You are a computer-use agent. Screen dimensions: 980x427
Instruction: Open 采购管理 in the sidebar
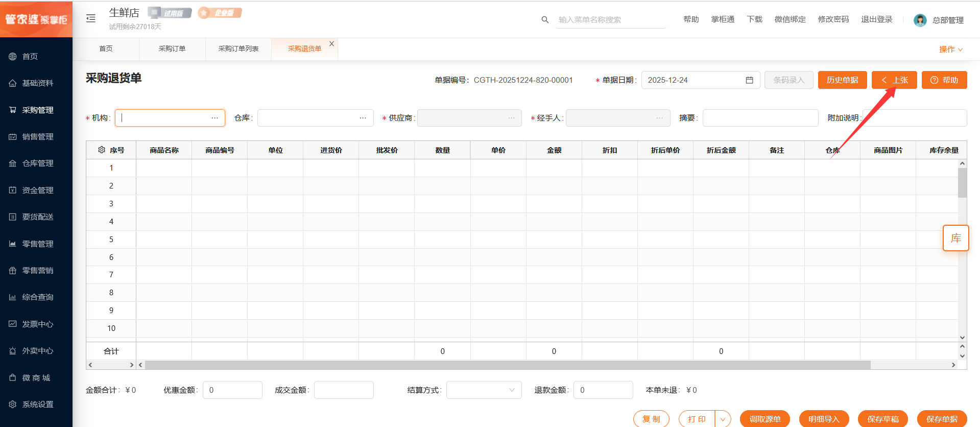37,110
